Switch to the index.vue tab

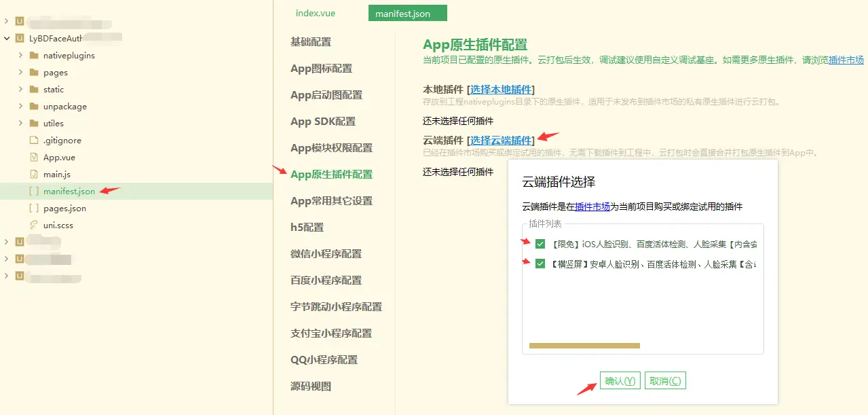pos(314,12)
